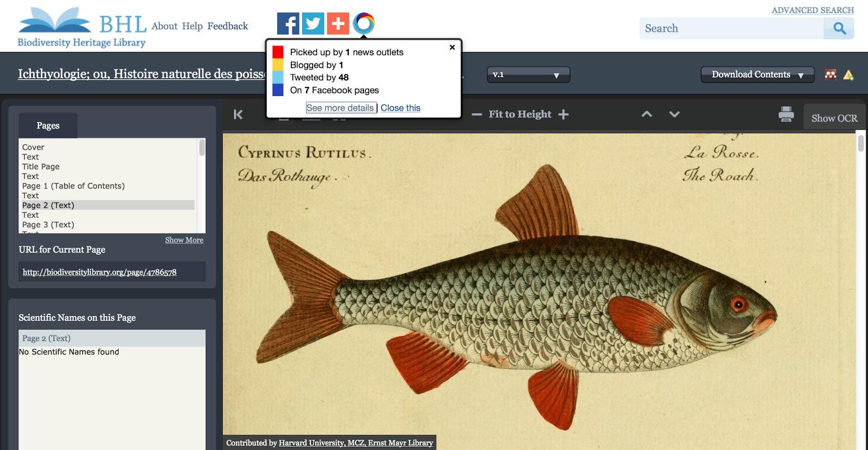Click 'See more details' link in popup
Screen dimensions: 868x450
click(340, 108)
